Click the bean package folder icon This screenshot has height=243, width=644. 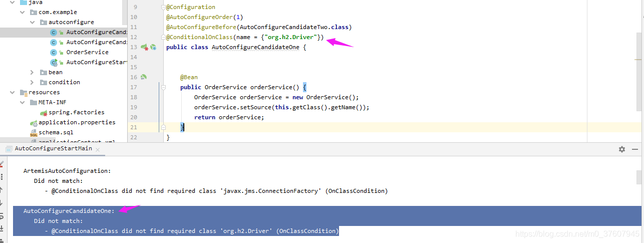click(x=44, y=72)
